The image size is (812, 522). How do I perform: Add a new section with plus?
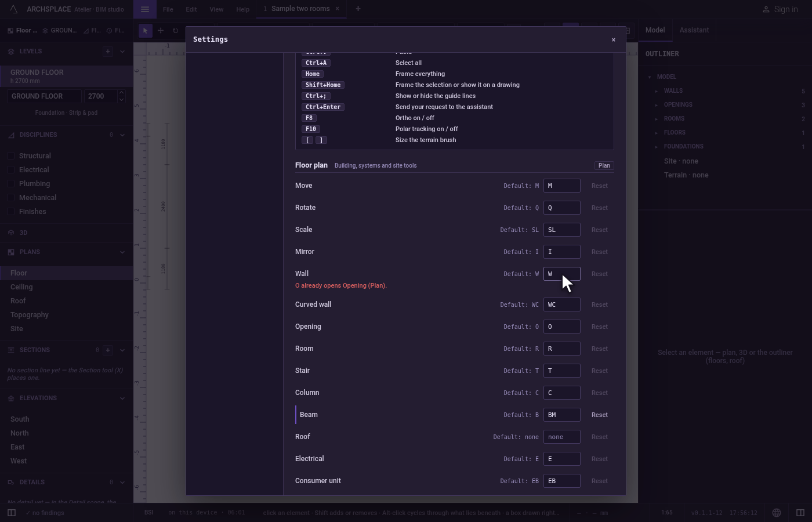[108, 350]
